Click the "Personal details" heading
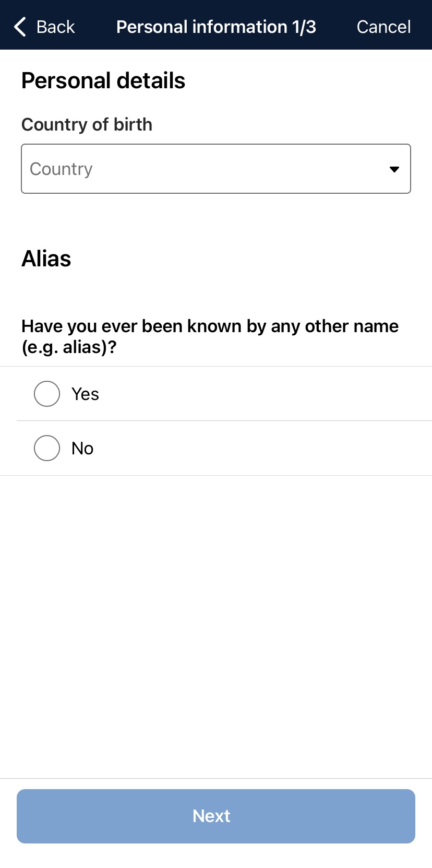432x868 pixels. tap(103, 81)
